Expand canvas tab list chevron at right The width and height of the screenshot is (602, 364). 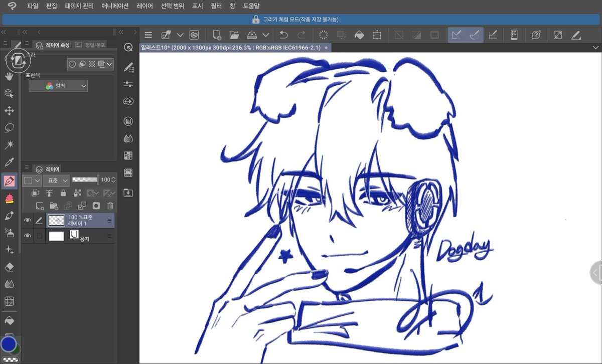pyautogui.click(x=595, y=48)
